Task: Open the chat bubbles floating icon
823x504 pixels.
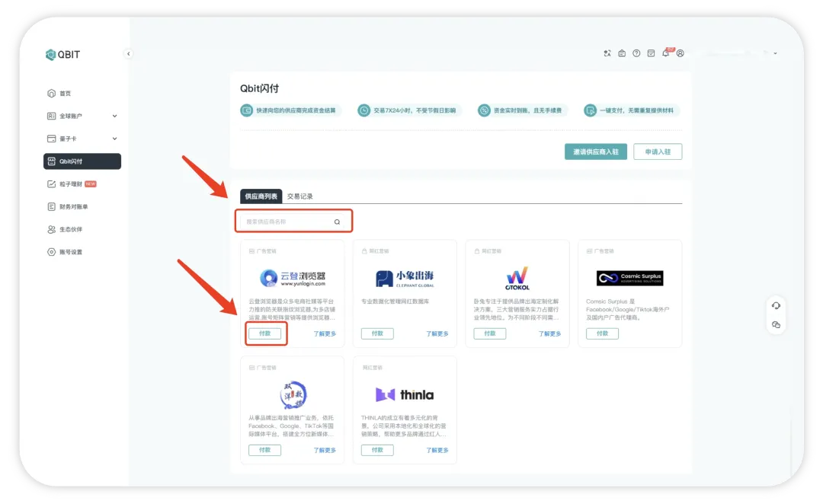Action: tap(776, 325)
